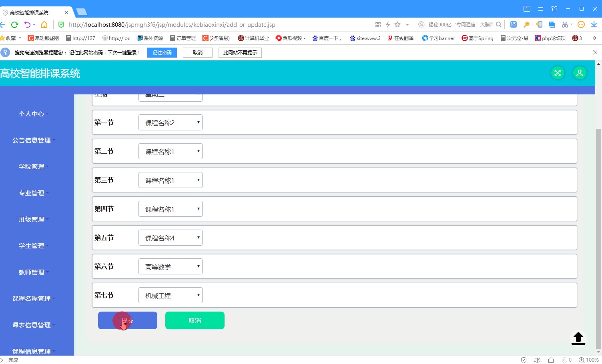
Task: Open 第六节 dropdown showing 高等数学
Action: (x=171, y=266)
